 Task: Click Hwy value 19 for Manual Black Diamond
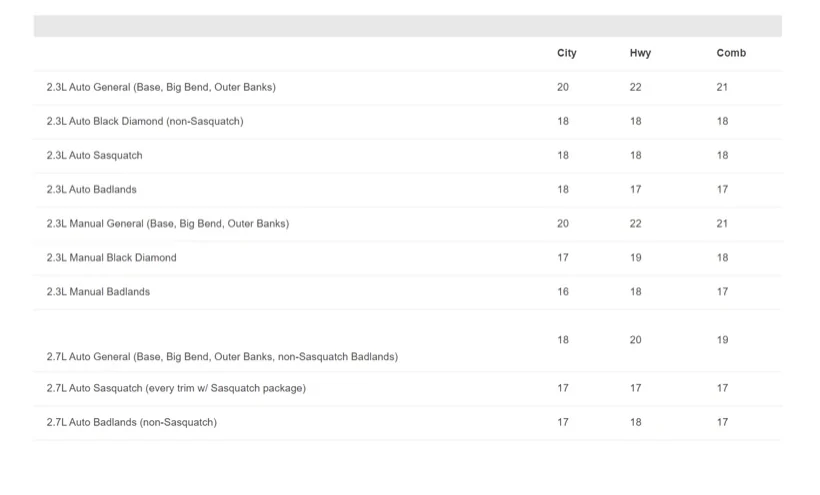[x=635, y=258]
